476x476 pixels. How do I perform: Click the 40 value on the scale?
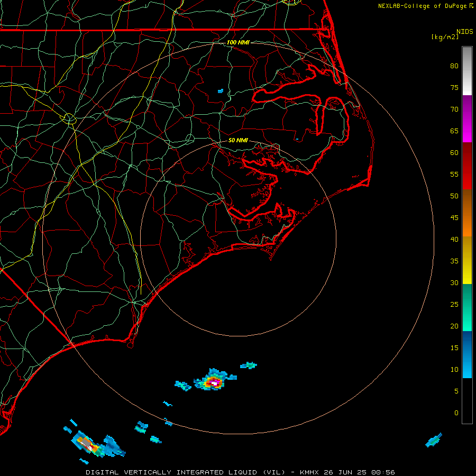point(454,239)
